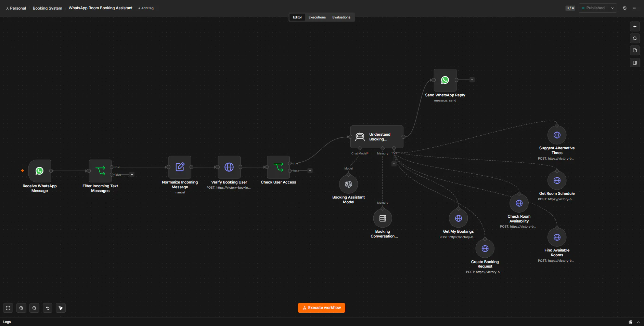The height and width of the screenshot is (326, 644).
Task: Select the Get Room Schedule tool node
Action: pos(557,180)
